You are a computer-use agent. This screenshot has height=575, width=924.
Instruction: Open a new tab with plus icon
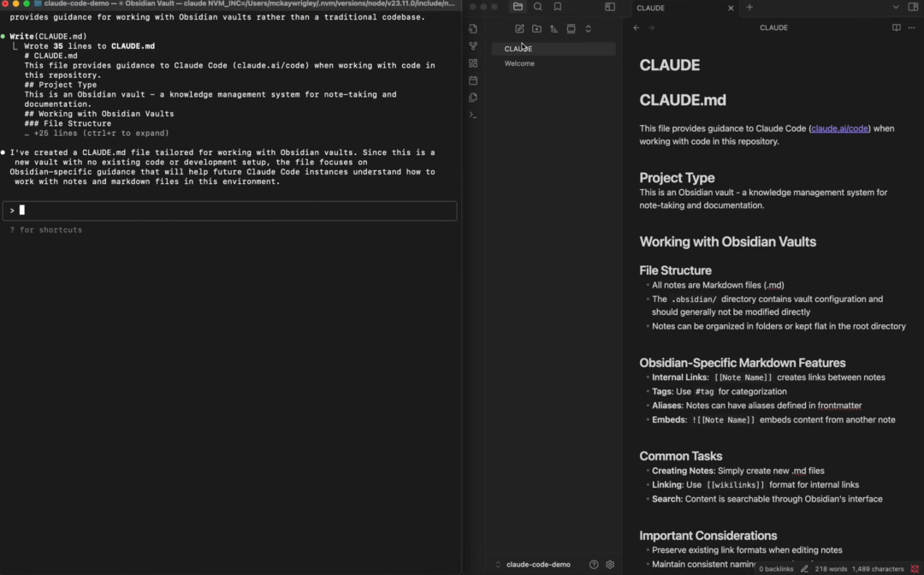click(x=749, y=7)
